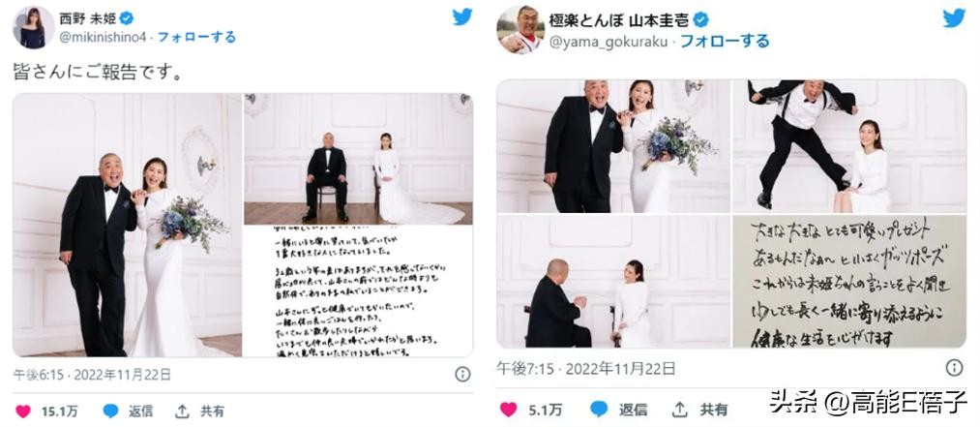Open couple with bouquet photo in left tweet
The image size is (980, 427).
click(x=128, y=225)
